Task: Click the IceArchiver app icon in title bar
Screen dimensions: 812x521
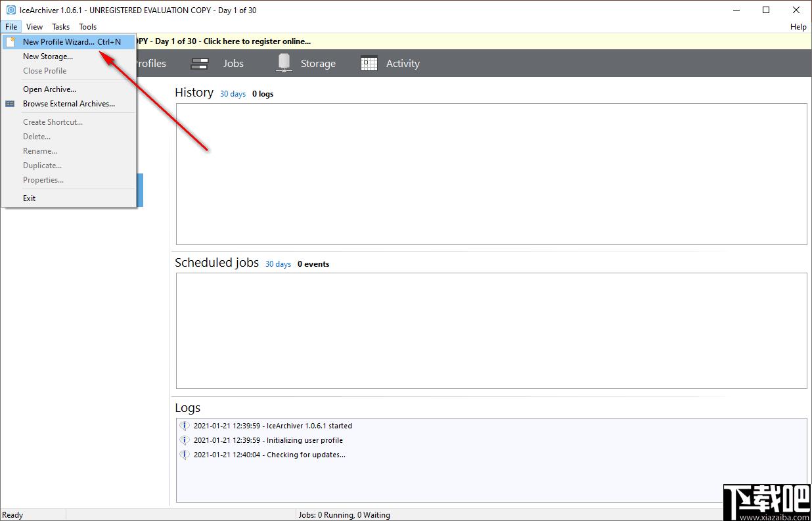Action: point(11,10)
